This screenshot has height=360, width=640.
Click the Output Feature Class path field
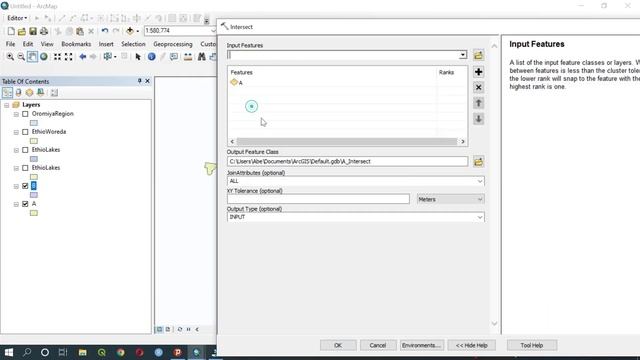[x=347, y=162]
